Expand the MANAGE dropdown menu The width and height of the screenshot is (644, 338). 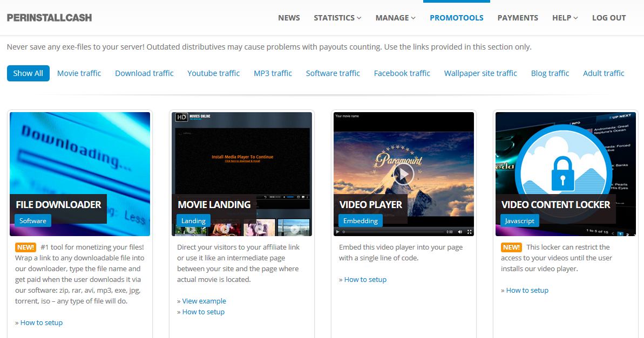395,18
